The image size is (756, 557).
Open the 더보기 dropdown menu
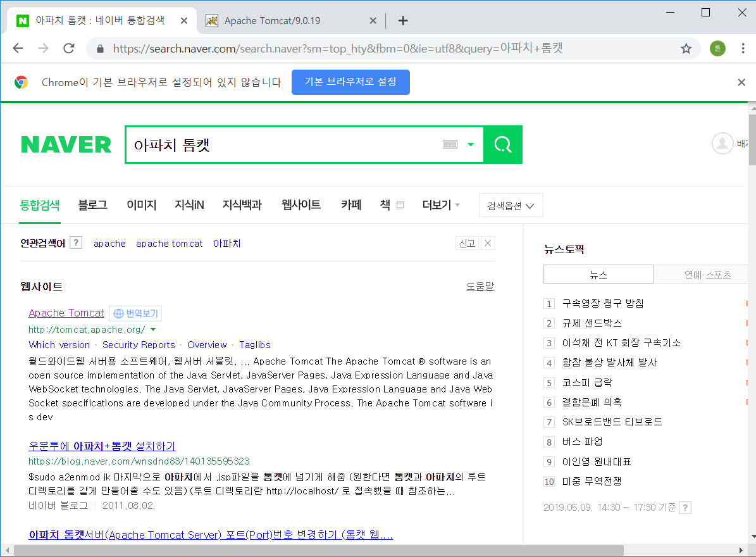[441, 205]
